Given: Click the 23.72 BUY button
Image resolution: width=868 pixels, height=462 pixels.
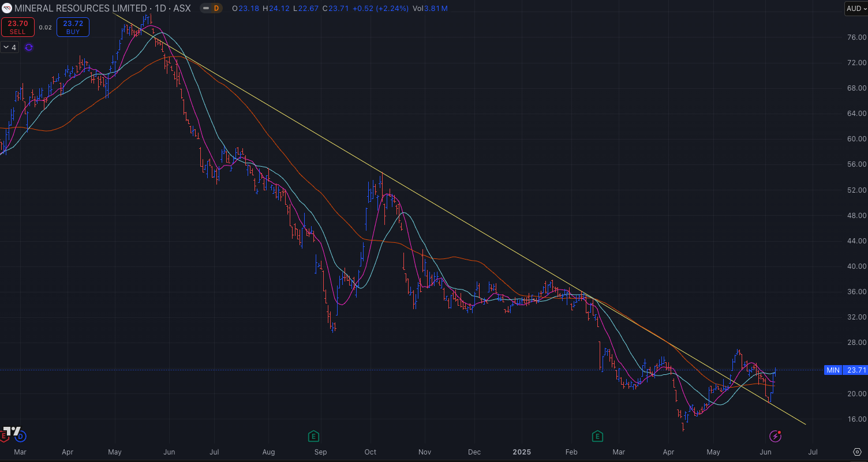Looking at the screenshot, I should tap(73, 27).
